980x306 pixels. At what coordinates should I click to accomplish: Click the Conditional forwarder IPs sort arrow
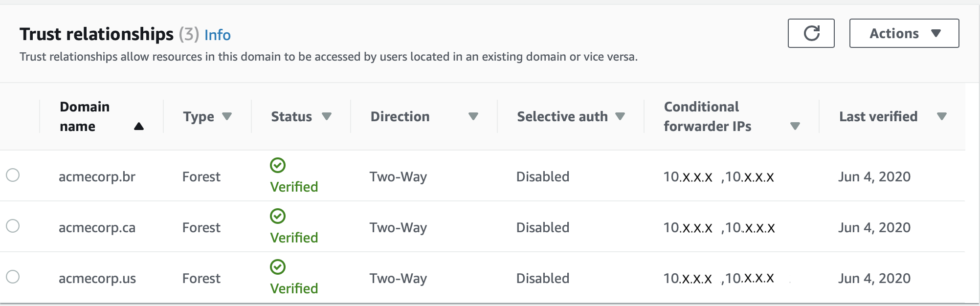[795, 126]
